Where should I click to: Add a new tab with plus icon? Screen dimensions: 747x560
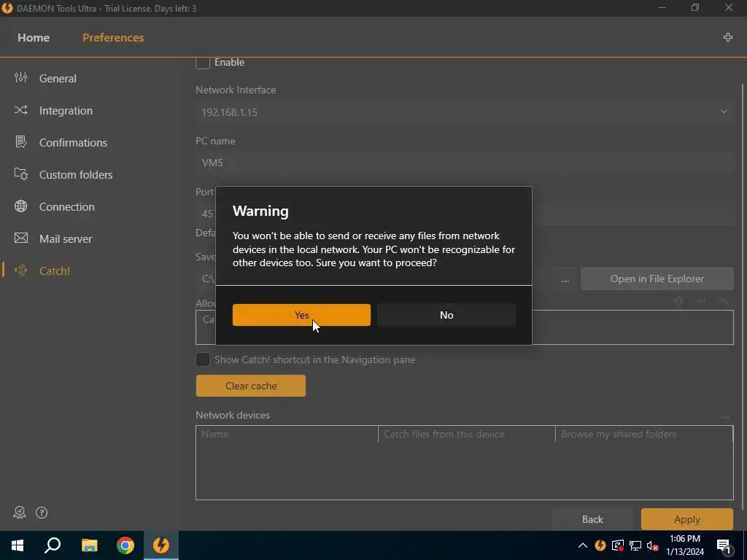[727, 37]
